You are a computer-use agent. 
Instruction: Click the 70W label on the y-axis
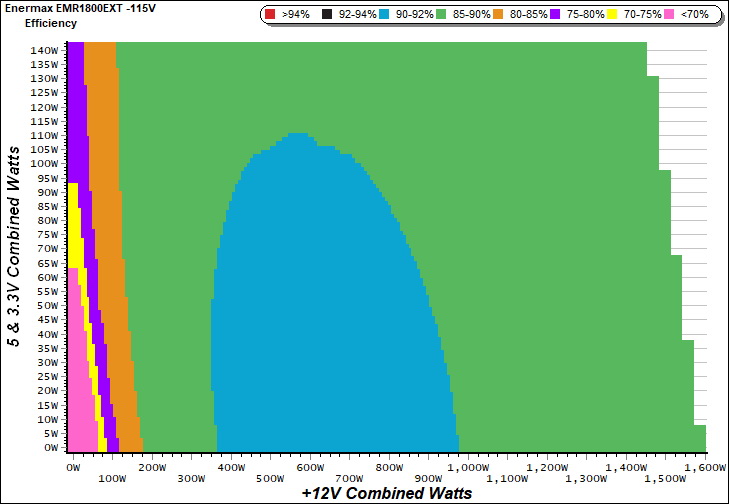click(45, 248)
